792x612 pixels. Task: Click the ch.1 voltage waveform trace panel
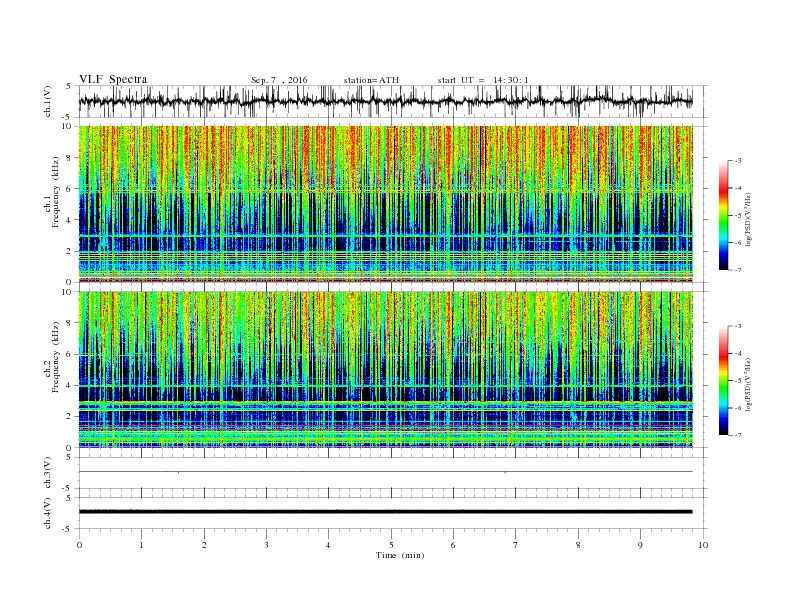pyautogui.click(x=393, y=101)
